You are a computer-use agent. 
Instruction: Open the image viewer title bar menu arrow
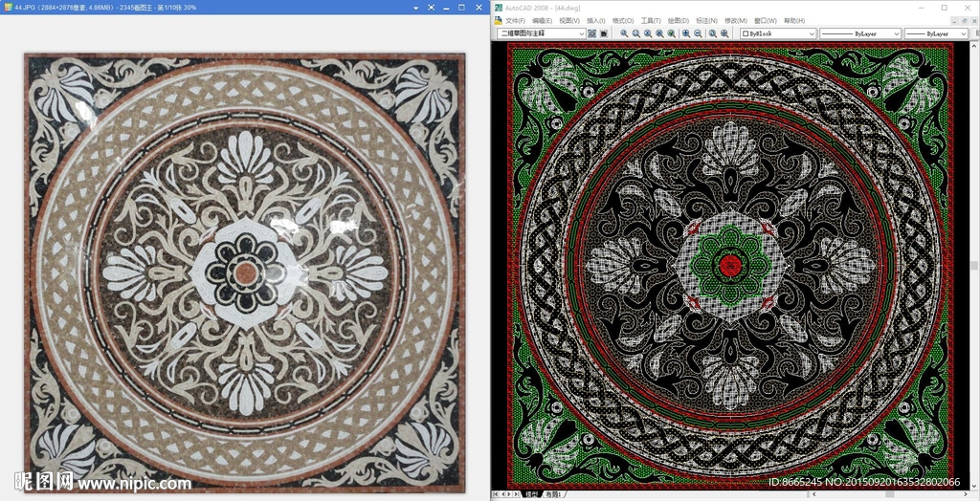point(416,8)
